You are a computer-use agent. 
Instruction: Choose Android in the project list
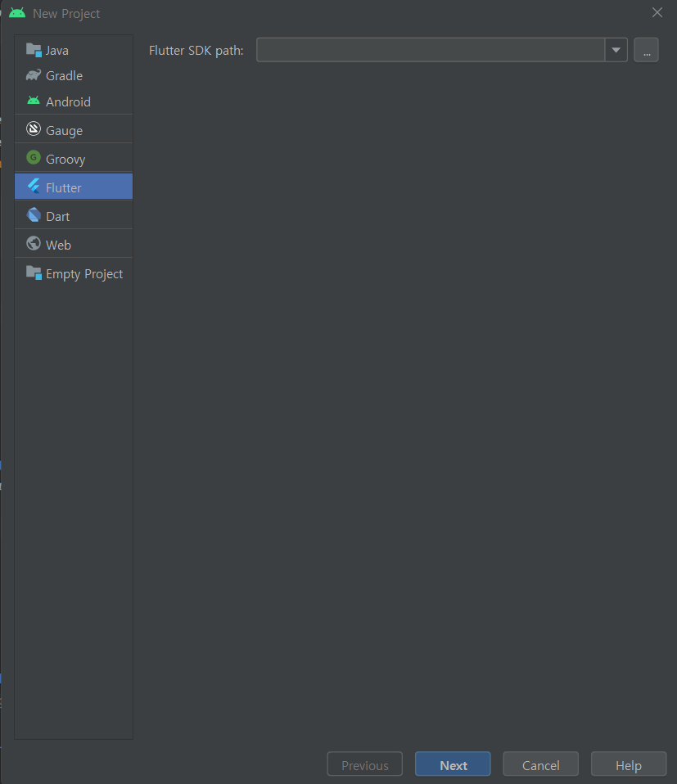click(x=74, y=101)
